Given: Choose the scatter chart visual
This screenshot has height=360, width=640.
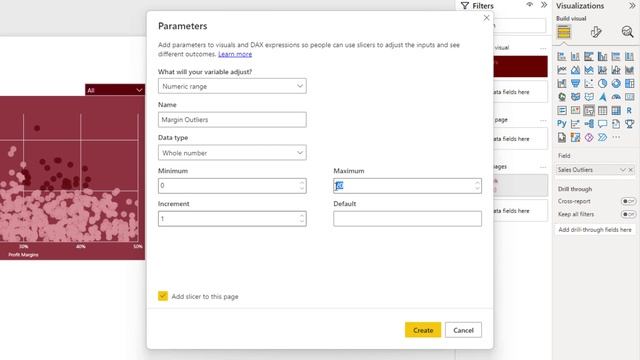Looking at the screenshot, I should click(x=589, y=83).
